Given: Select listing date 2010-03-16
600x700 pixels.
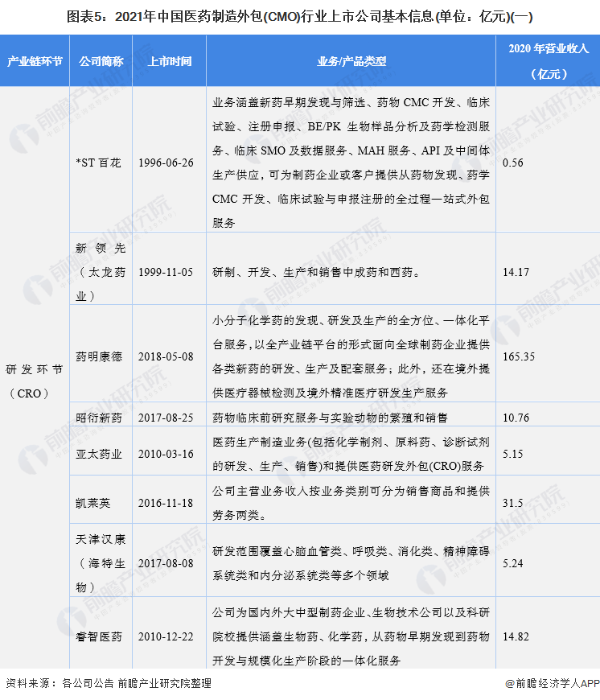Looking at the screenshot, I should tap(166, 454).
